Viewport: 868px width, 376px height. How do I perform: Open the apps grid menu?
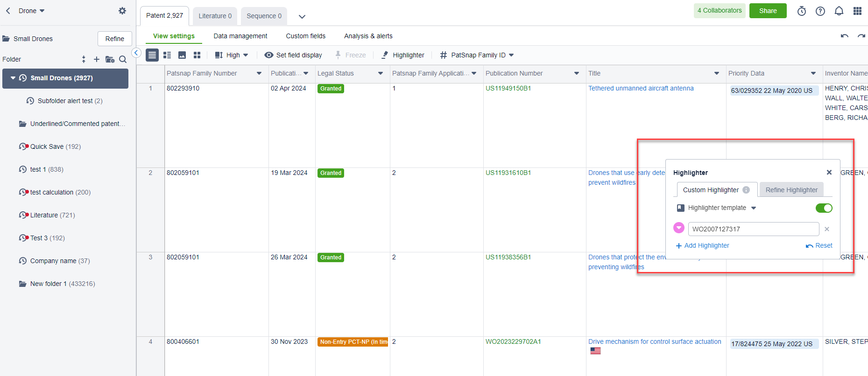point(857,11)
